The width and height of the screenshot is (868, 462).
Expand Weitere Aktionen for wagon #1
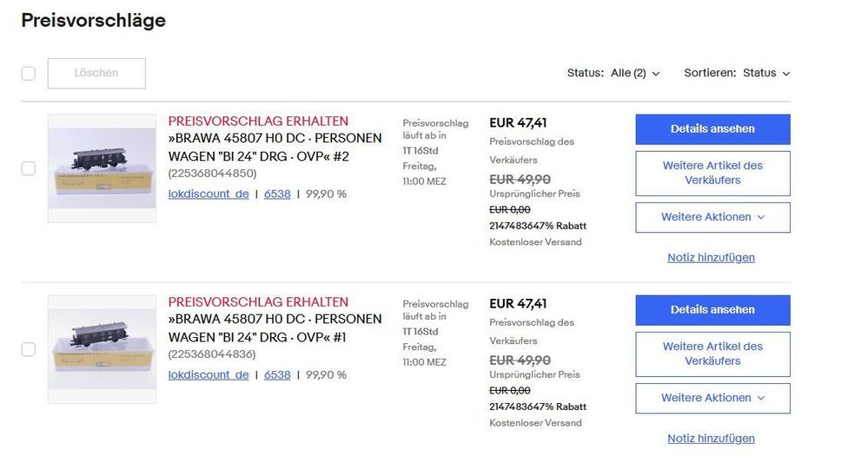[712, 398]
